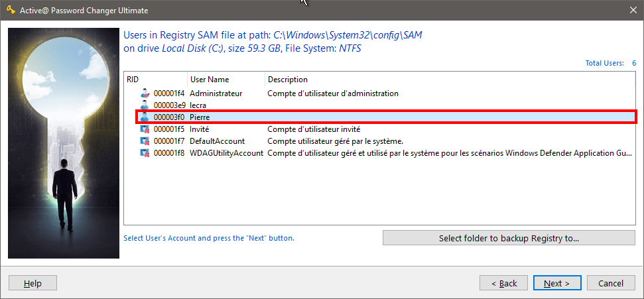The width and height of the screenshot is (644, 299).
Task: Click the DefaultAccount disabled user icon
Action: [145, 141]
